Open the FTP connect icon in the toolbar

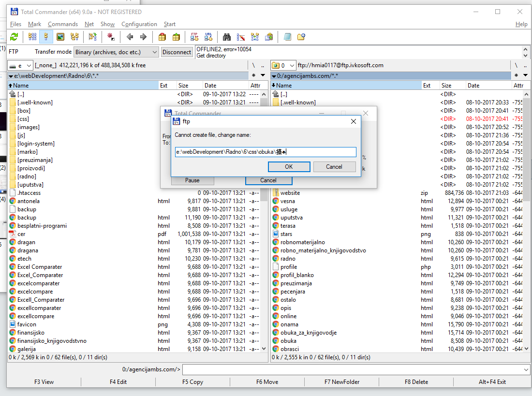point(194,37)
